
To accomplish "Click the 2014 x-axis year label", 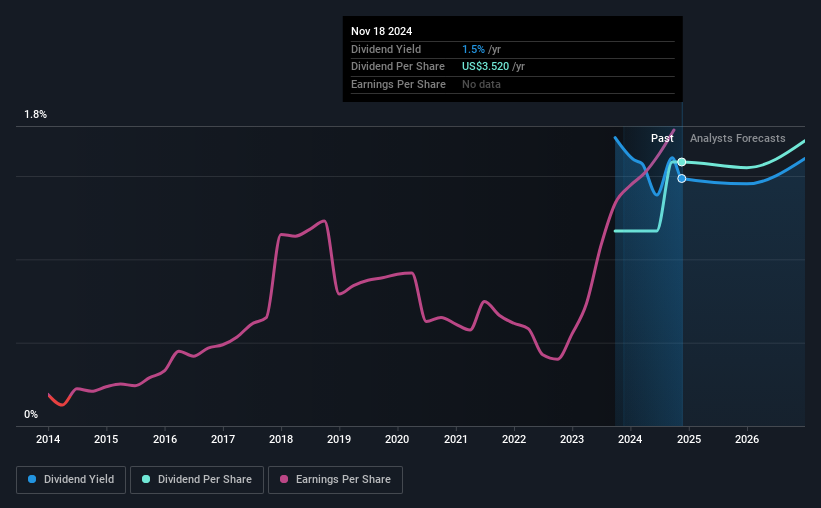I will (x=48, y=439).
